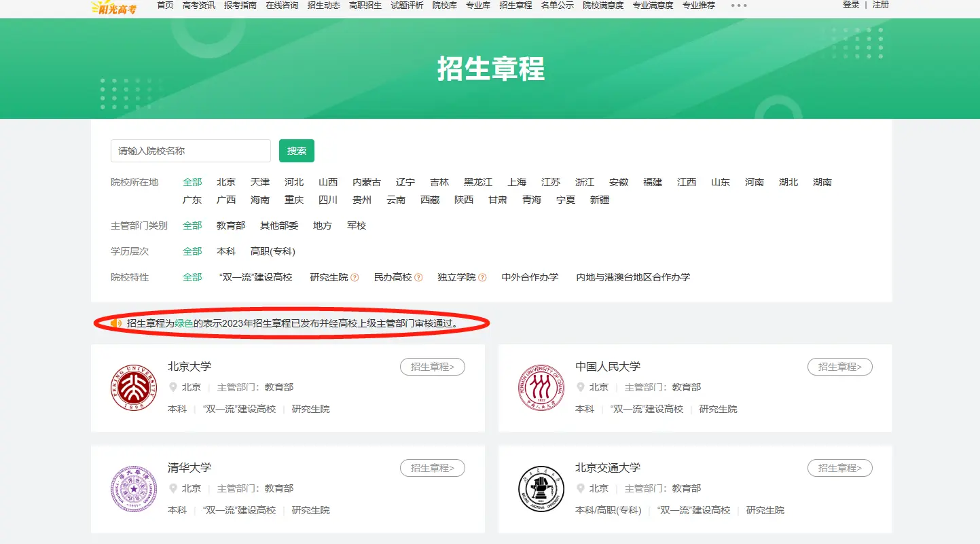980x544 pixels.
Task: Select 北京 in the 院校所在地 filter
Action: [x=225, y=181]
